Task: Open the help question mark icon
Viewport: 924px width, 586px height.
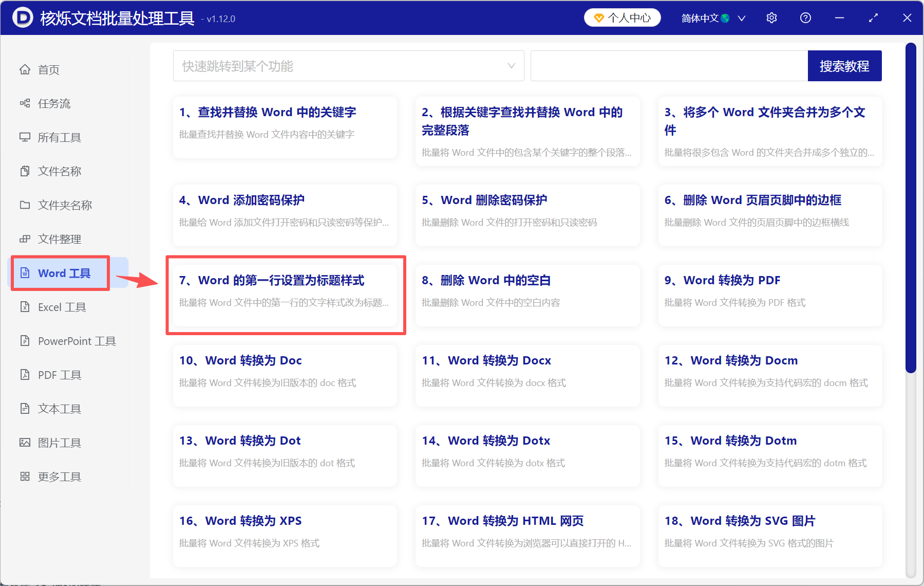Action: click(805, 17)
